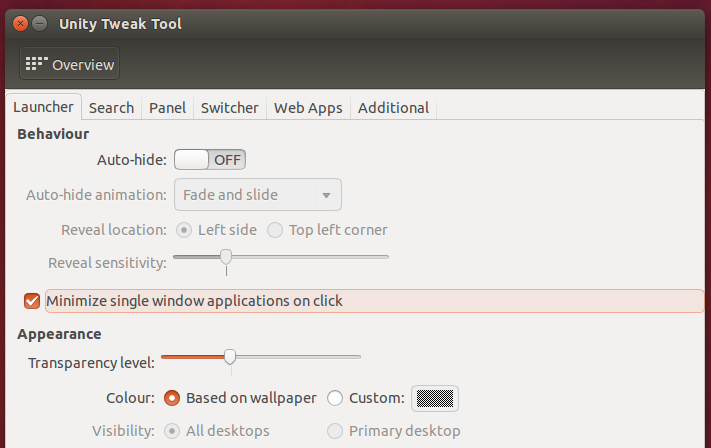Click the Colour label

(x=130, y=398)
